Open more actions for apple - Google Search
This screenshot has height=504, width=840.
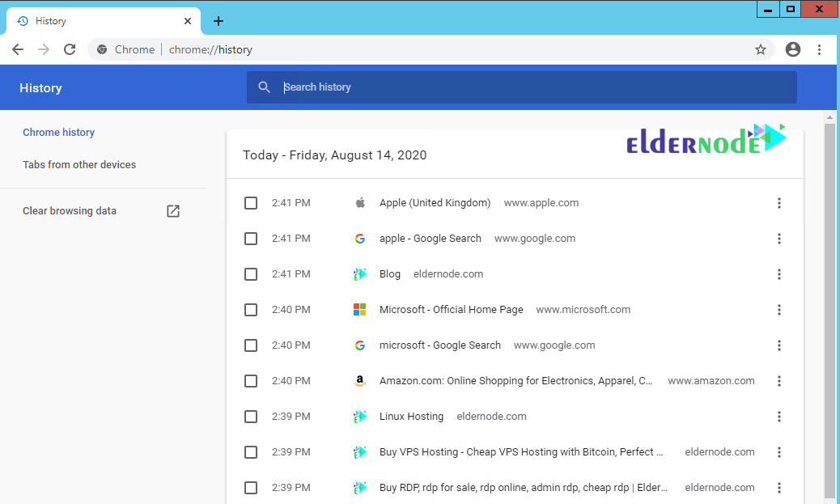click(x=779, y=239)
